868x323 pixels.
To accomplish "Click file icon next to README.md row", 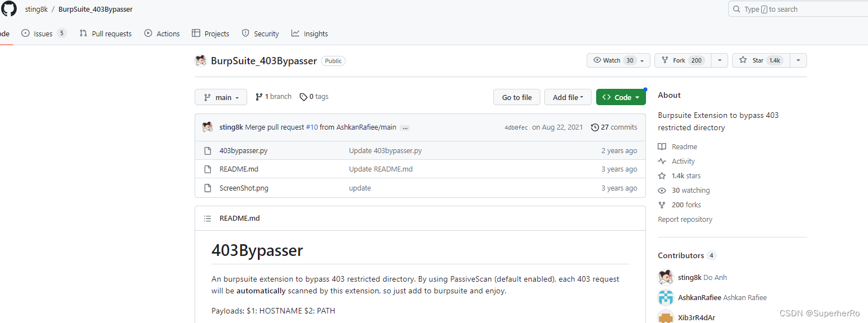I will click(x=207, y=169).
